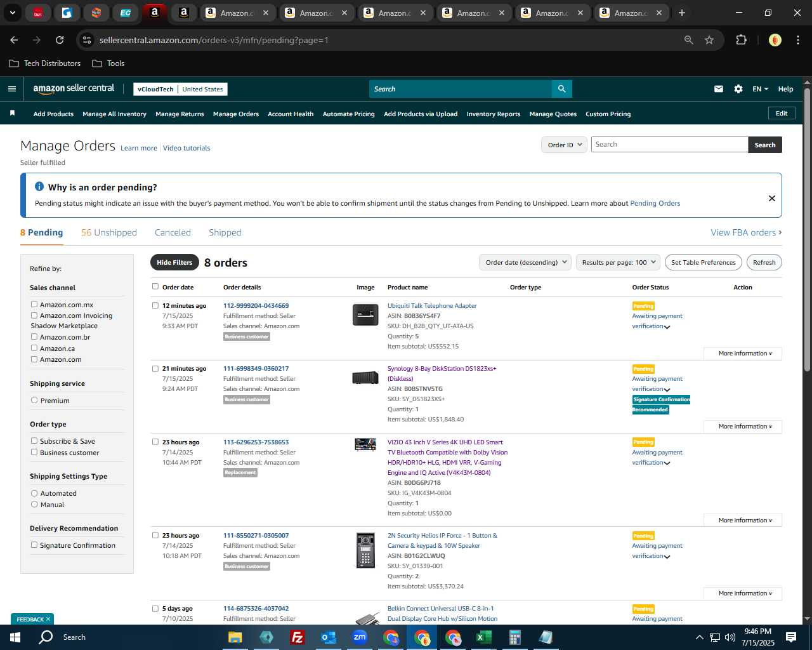Click the Amazon Seller Central logo
Viewport: 812px width, 650px height.
[74, 89]
